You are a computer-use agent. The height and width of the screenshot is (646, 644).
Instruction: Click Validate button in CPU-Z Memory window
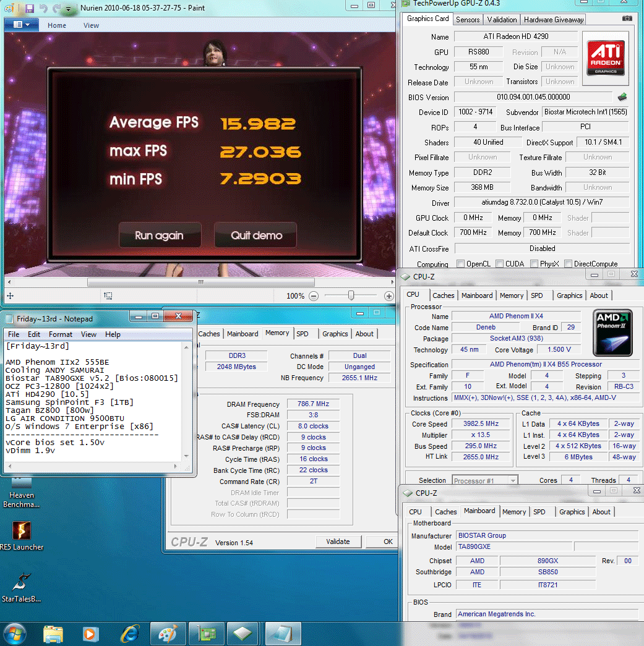[x=338, y=542]
